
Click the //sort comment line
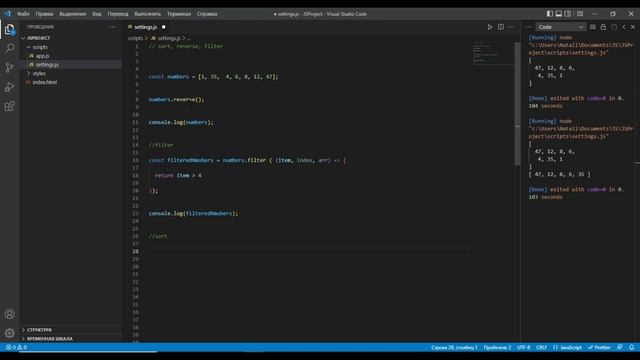158,236
